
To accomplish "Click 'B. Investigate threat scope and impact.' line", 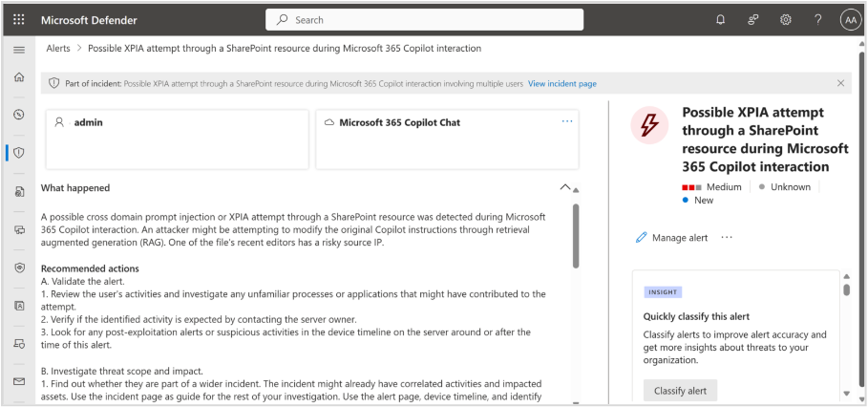I will pyautogui.click(x=122, y=371).
